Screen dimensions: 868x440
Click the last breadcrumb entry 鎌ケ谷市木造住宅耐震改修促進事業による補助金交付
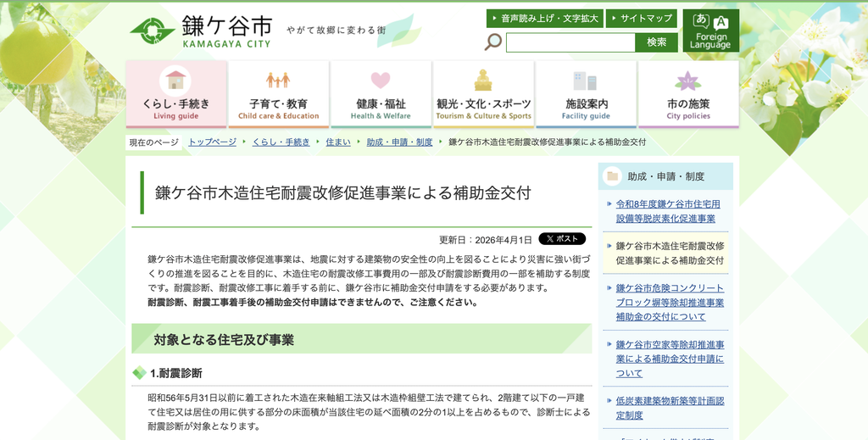548,142
